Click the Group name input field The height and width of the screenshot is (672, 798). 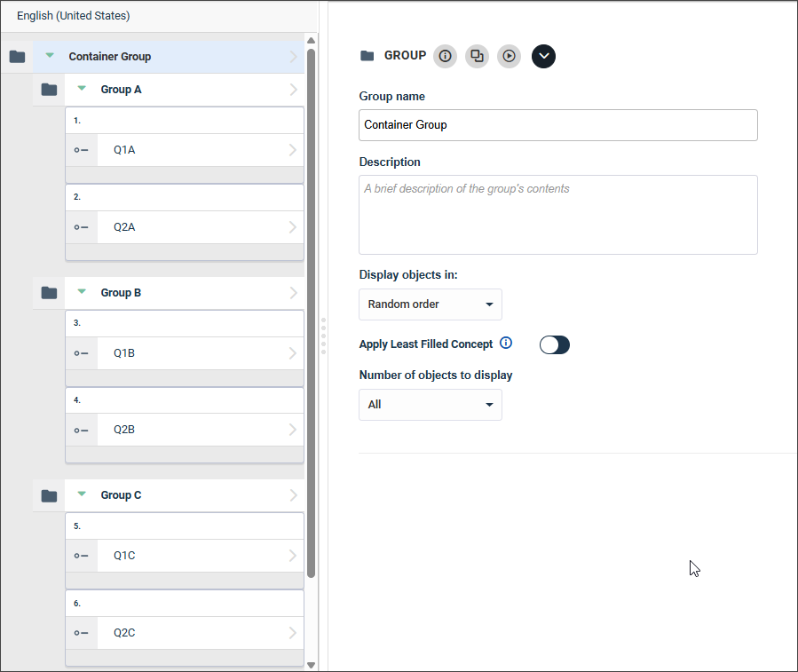click(x=557, y=125)
